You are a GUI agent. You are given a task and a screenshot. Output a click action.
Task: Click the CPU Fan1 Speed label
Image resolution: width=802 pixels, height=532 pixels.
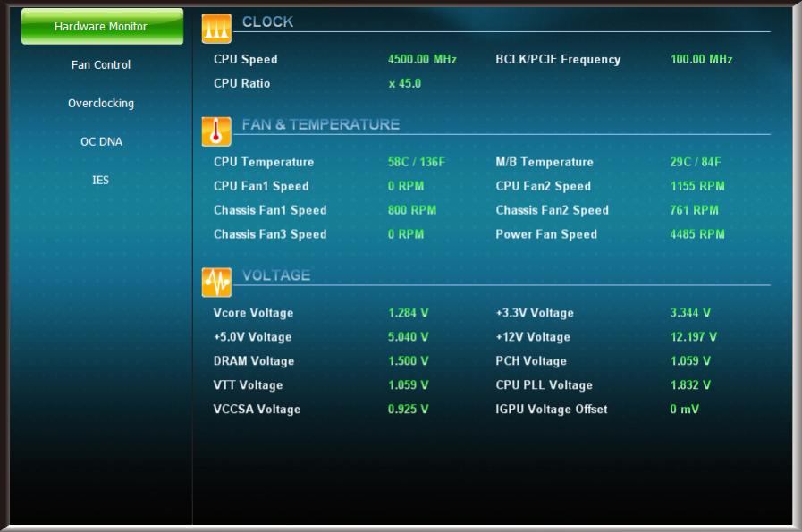pyautogui.click(x=261, y=186)
